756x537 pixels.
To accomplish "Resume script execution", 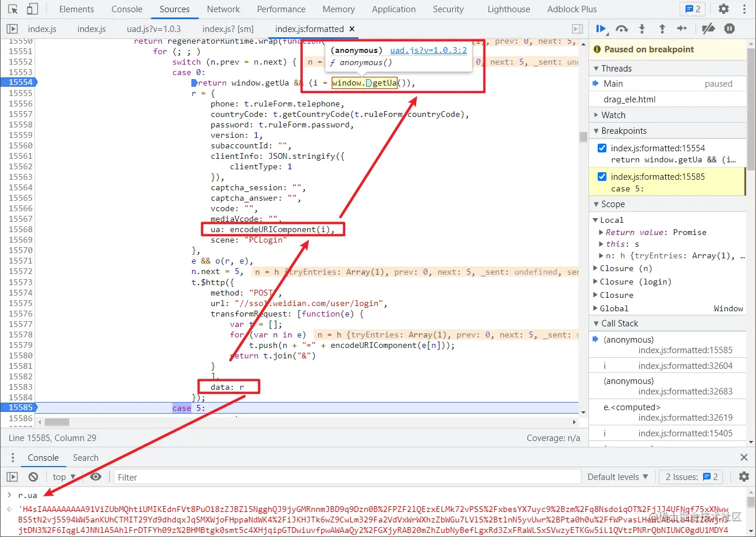I will click(602, 29).
